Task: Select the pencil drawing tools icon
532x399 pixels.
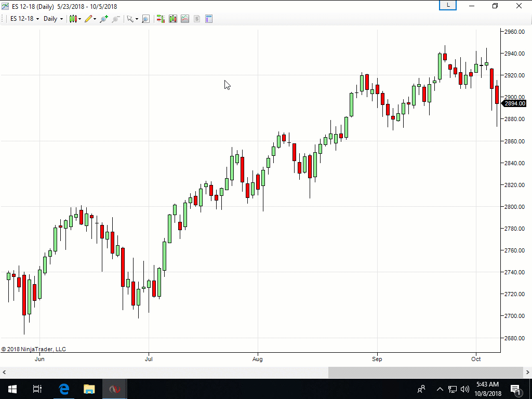Action: (88, 19)
